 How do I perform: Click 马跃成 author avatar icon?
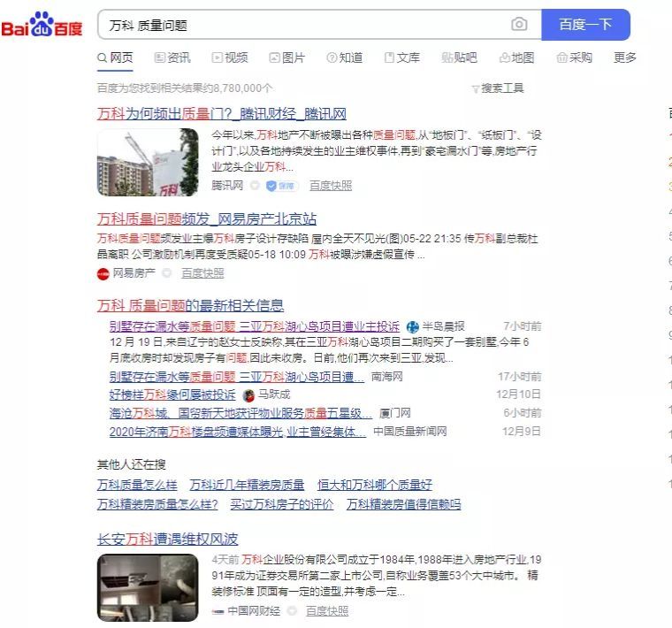[x=248, y=394]
